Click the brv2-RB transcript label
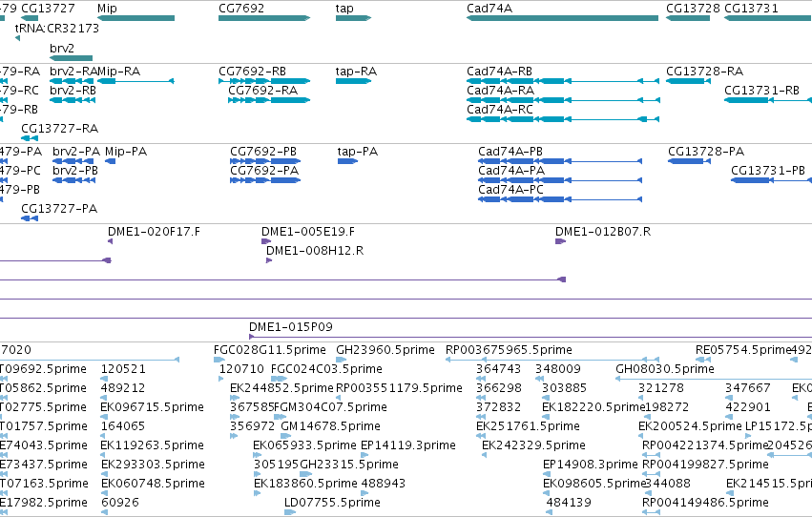This screenshot has height=517, width=812. [x=73, y=90]
